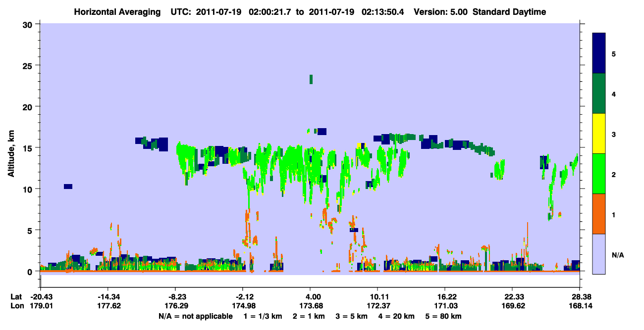This screenshot has width=644, height=330.
Task: Click the isolated blue block near 10 km altitude
Action: pos(68,187)
